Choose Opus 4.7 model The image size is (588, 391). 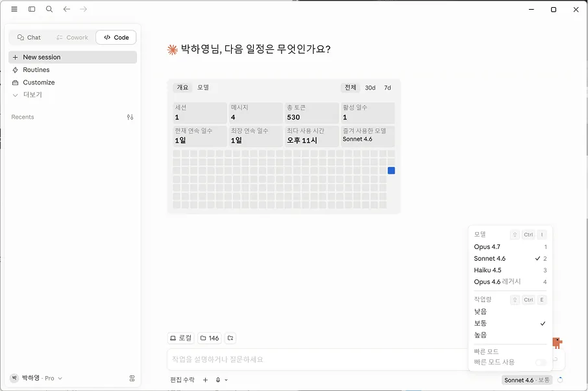coord(510,247)
